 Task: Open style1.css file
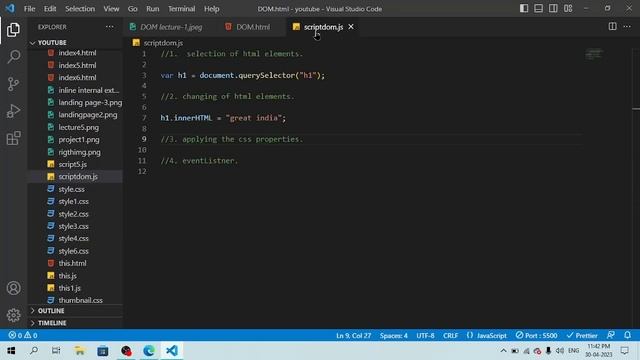pyautogui.click(x=73, y=201)
